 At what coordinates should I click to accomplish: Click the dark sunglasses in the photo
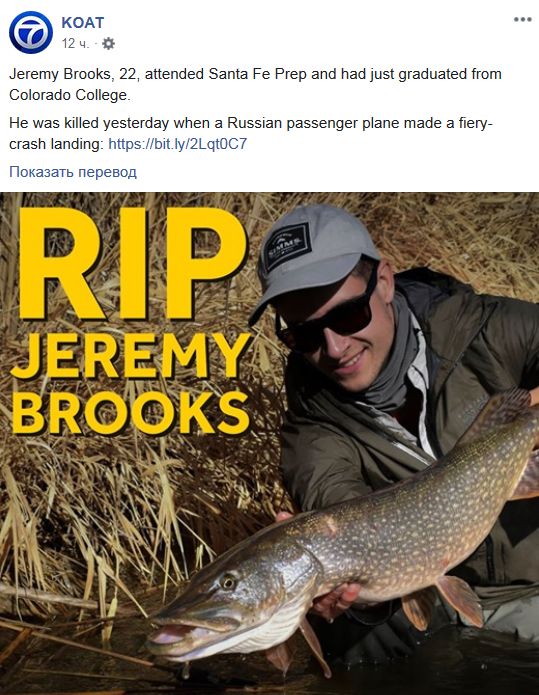[327, 316]
